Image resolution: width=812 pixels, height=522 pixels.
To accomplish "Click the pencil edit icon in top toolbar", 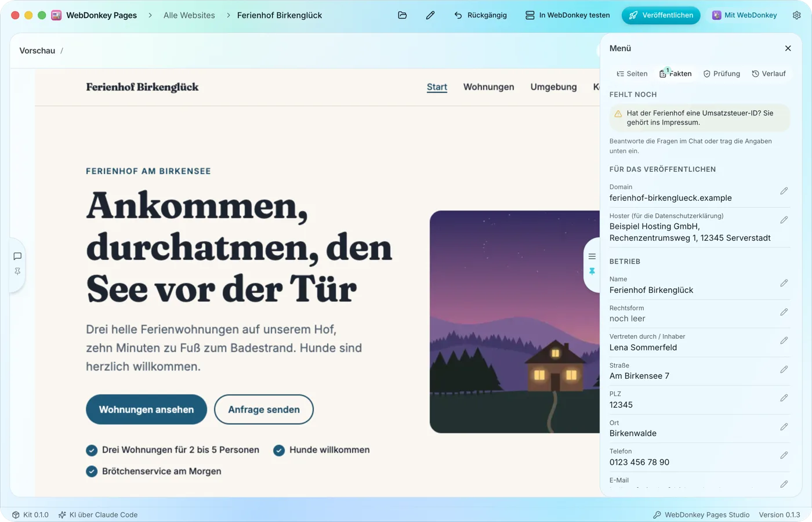I will (x=430, y=15).
